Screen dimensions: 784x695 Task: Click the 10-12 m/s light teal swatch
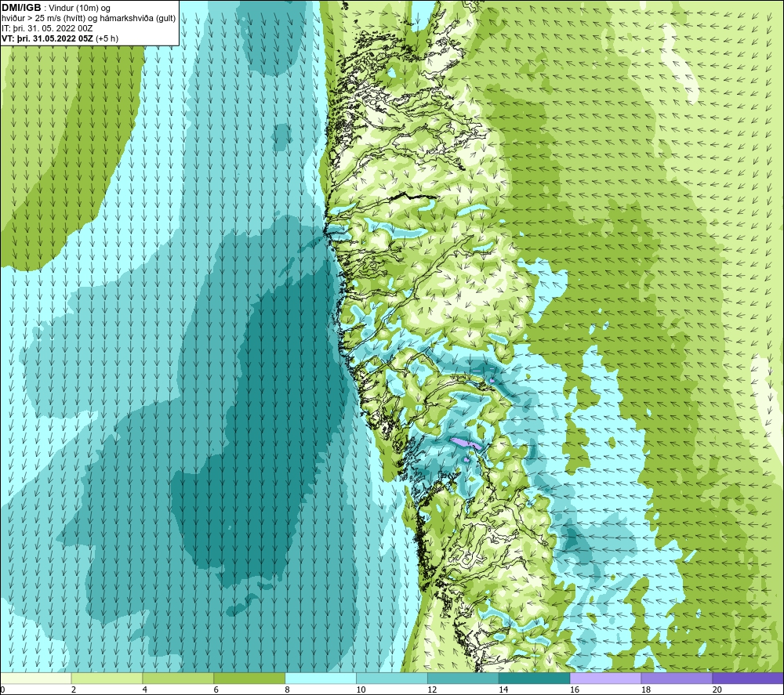click(x=391, y=678)
